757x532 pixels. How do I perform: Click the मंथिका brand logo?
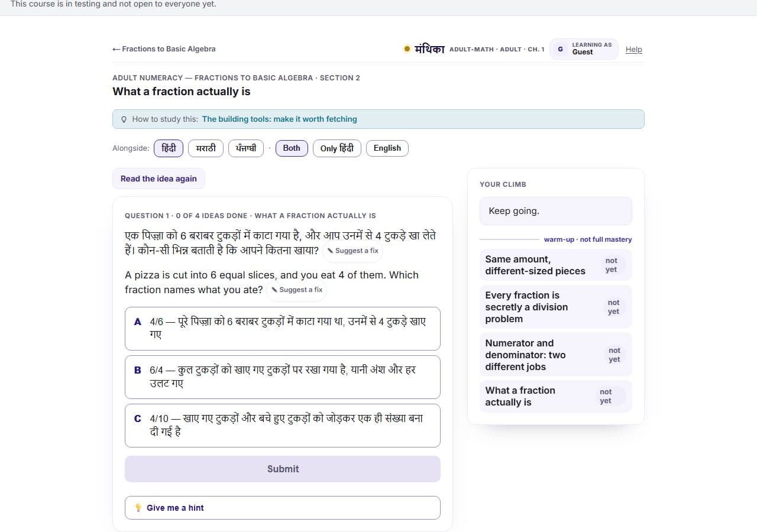click(424, 49)
